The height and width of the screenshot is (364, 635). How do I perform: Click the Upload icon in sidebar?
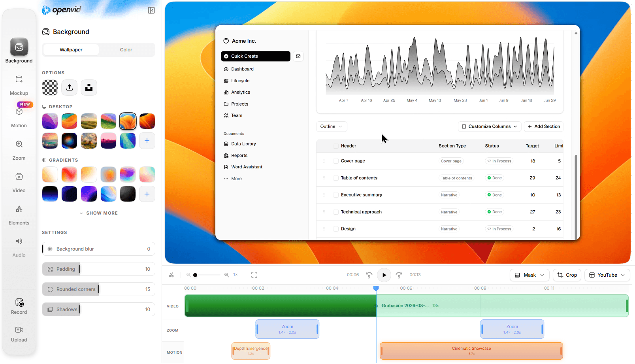[x=19, y=334]
